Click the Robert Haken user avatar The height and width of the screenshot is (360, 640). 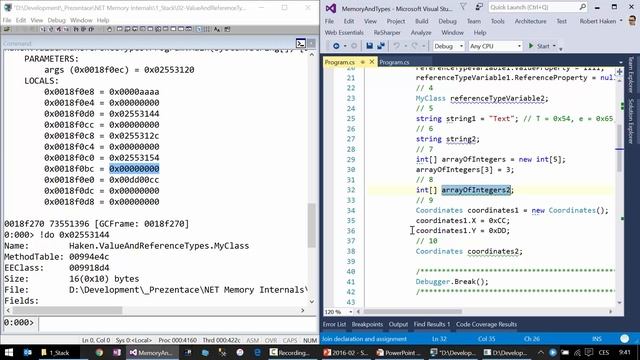click(633, 21)
